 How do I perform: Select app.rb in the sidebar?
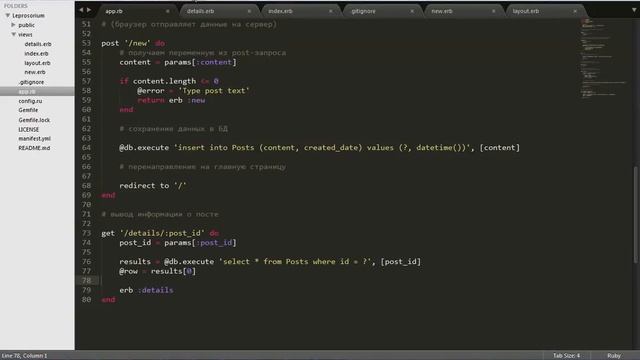27,91
